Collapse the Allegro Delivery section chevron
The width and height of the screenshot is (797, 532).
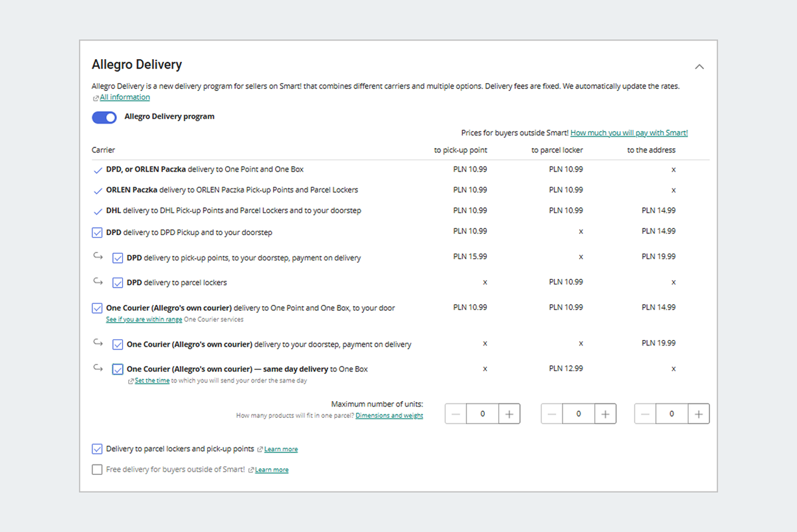point(699,66)
